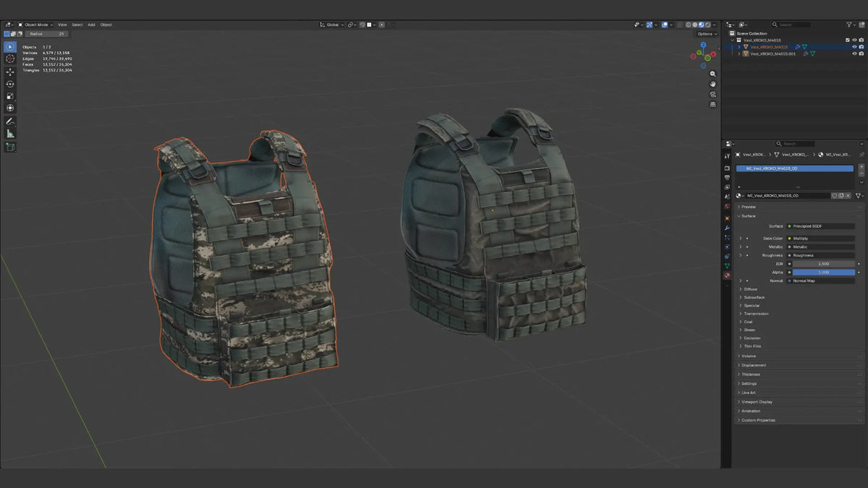This screenshot has height=488, width=868.
Task: Switch to Rendered viewport shading
Action: [x=707, y=25]
